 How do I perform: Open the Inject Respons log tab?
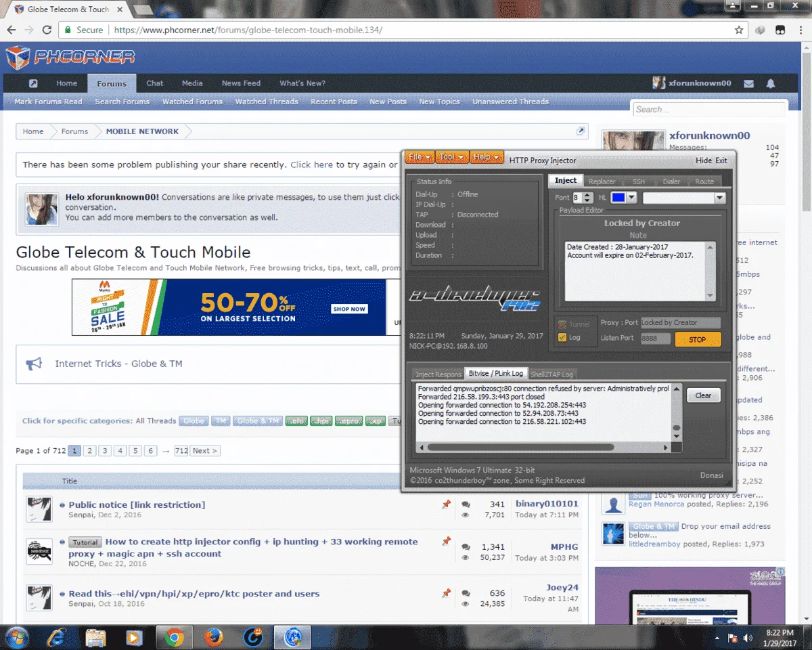pos(438,374)
